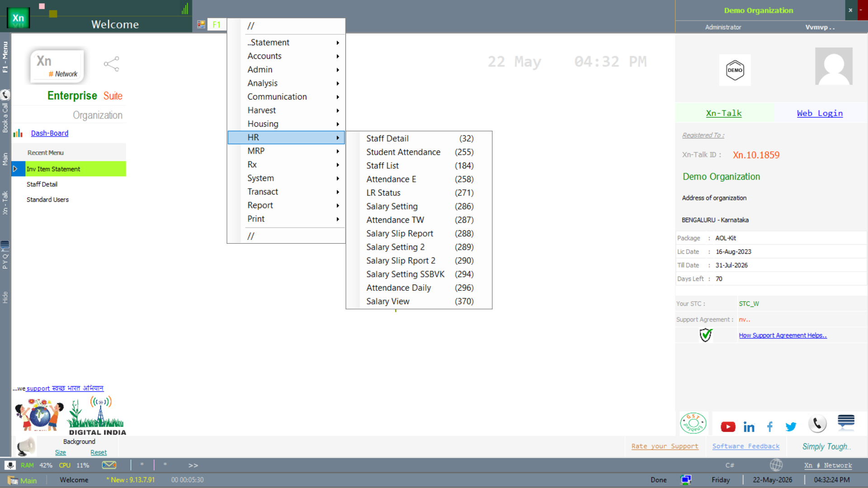The image size is (868, 488).
Task: Click the globe icon in status bar
Action: click(x=776, y=465)
